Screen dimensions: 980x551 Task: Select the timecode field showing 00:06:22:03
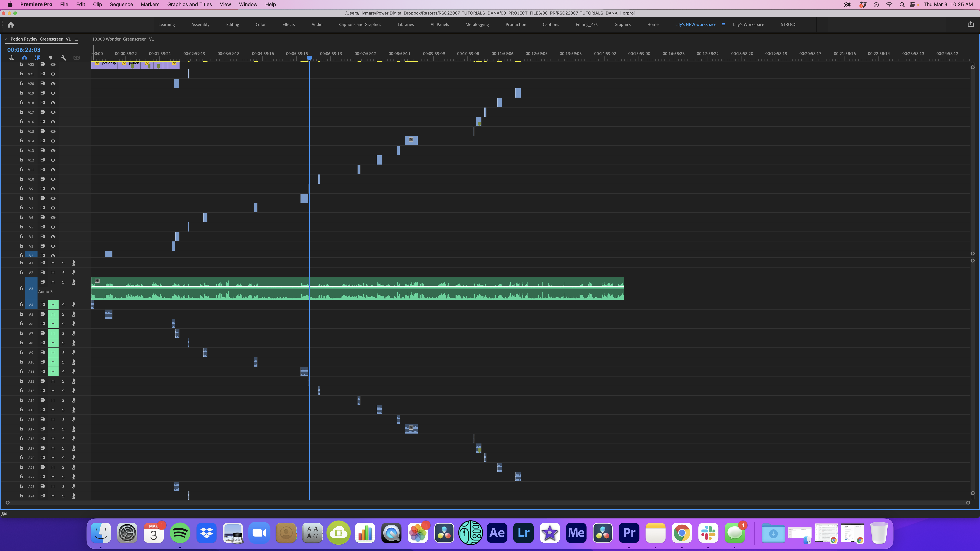pyautogui.click(x=24, y=49)
